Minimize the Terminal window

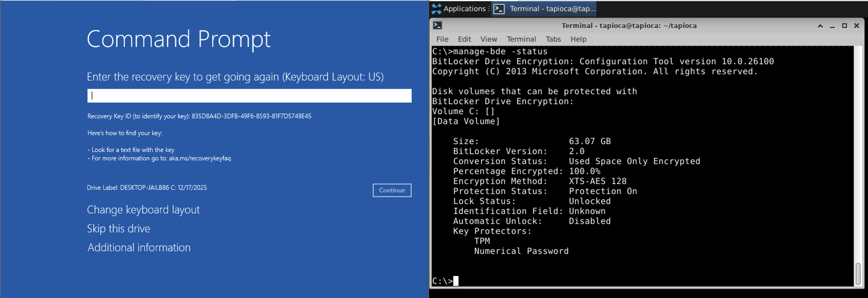coord(832,26)
